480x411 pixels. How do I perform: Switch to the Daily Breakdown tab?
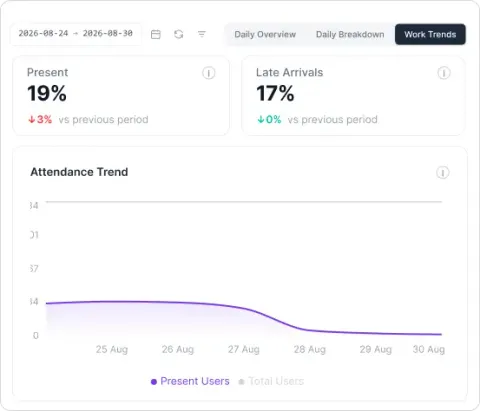tap(350, 34)
